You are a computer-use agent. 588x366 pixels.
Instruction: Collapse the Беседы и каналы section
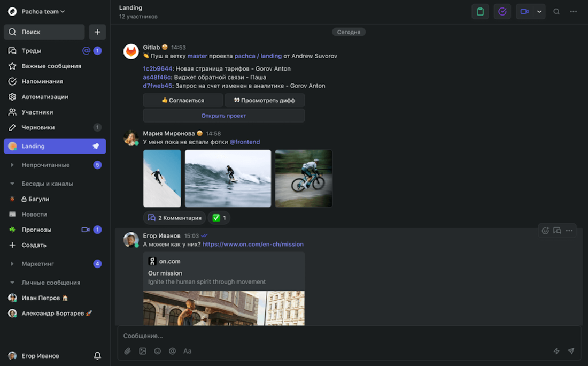click(x=12, y=184)
